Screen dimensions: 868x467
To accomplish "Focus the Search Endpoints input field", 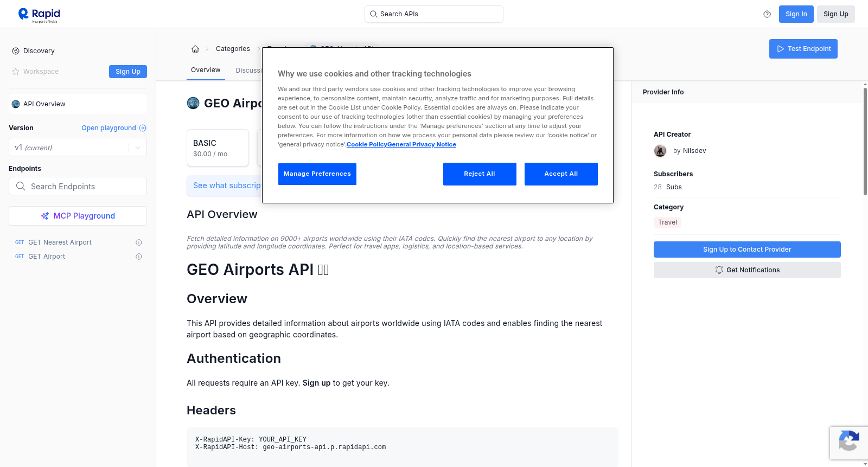I will coord(78,186).
